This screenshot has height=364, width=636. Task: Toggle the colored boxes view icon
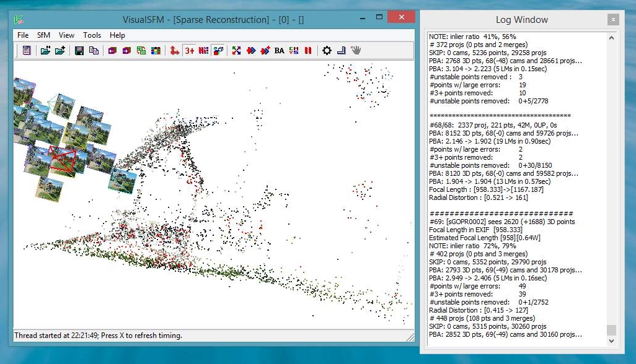[218, 51]
